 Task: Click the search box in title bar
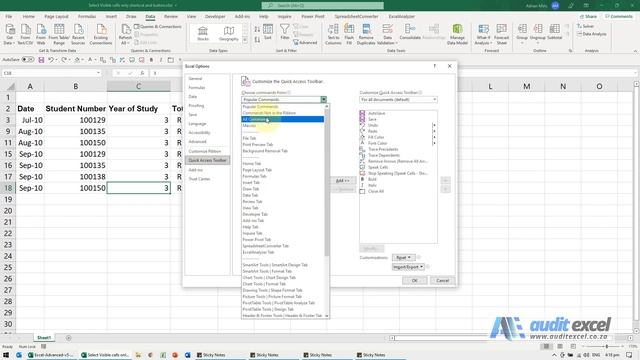coord(322,5)
